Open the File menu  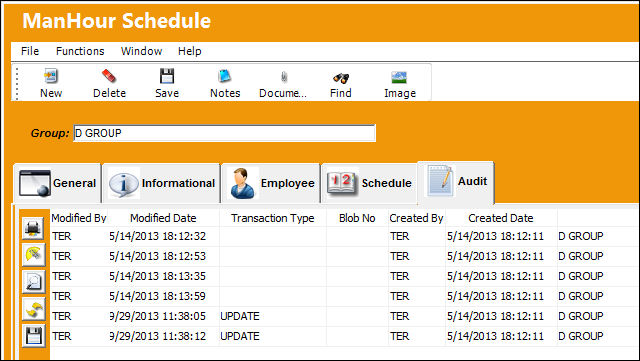tap(30, 51)
